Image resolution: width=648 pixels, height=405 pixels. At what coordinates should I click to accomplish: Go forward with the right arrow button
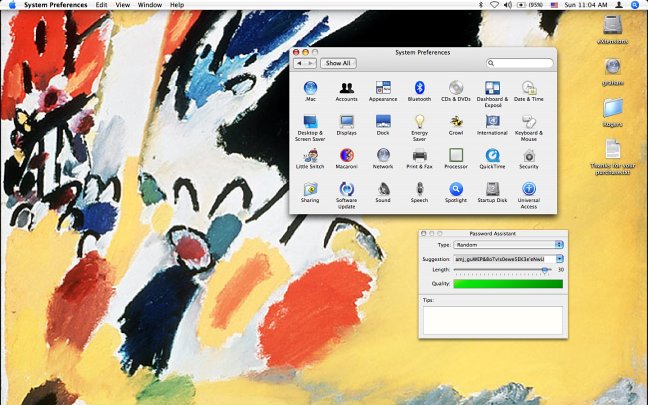[x=311, y=63]
